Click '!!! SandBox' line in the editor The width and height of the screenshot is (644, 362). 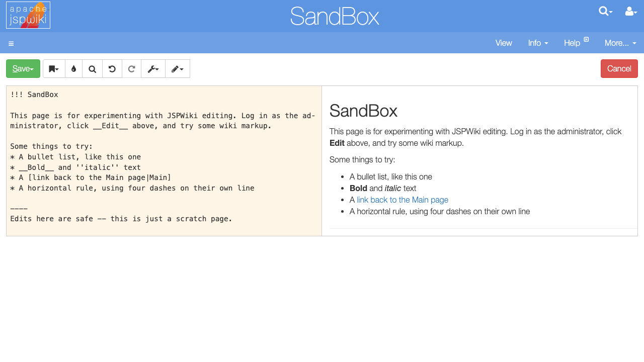34,95
